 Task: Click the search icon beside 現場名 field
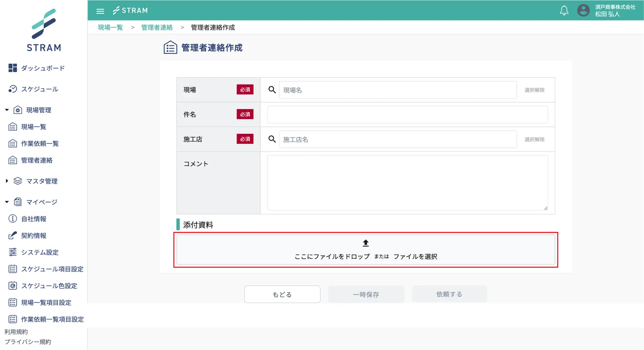point(272,90)
